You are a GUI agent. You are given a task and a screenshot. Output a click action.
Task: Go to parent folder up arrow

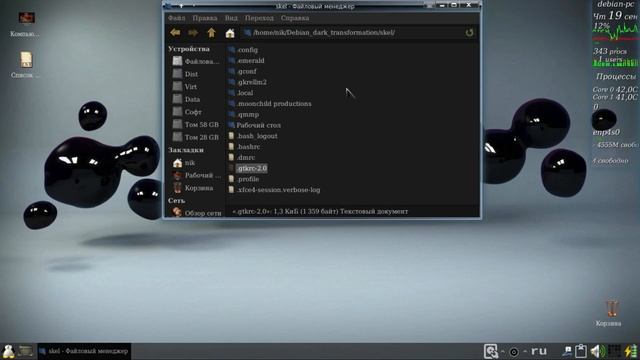click(211, 33)
